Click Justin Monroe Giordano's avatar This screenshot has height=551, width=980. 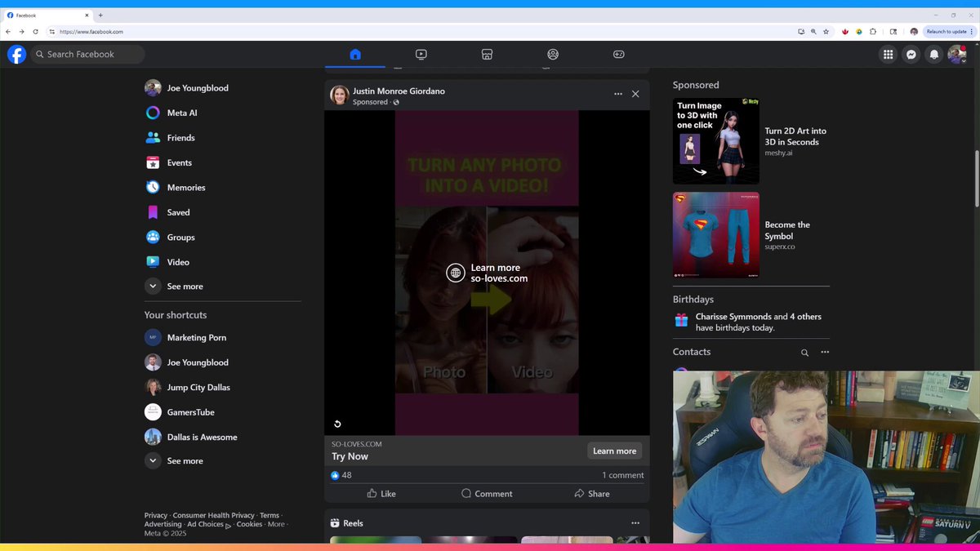coord(340,95)
